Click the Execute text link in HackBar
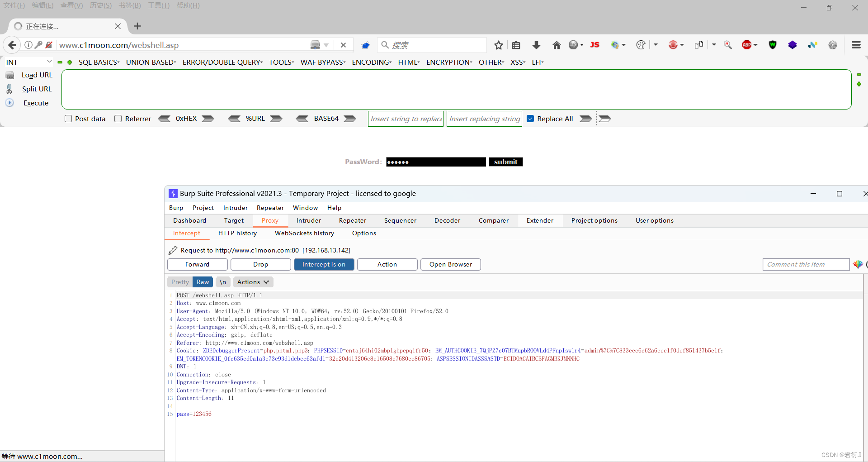This screenshot has width=868, height=462. coord(36,103)
